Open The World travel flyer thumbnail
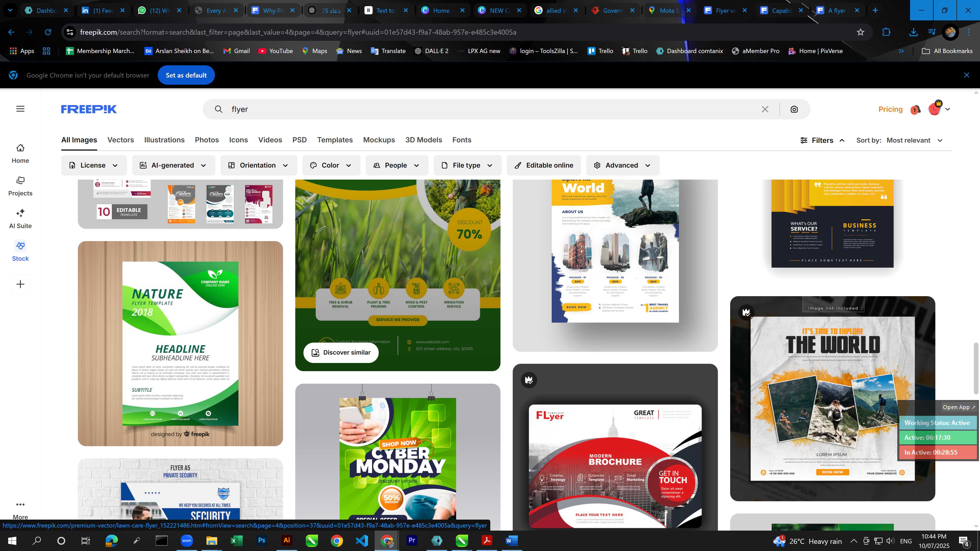This screenshot has width=980, height=551. 832,398
